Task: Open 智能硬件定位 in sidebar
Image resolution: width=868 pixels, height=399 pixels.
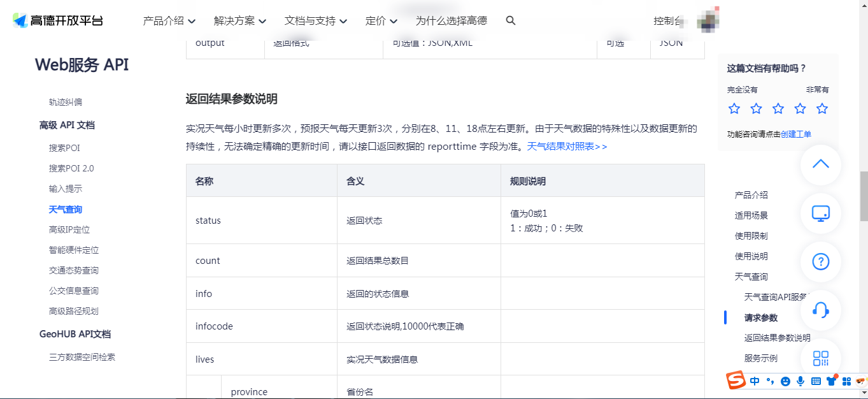Action: click(74, 250)
